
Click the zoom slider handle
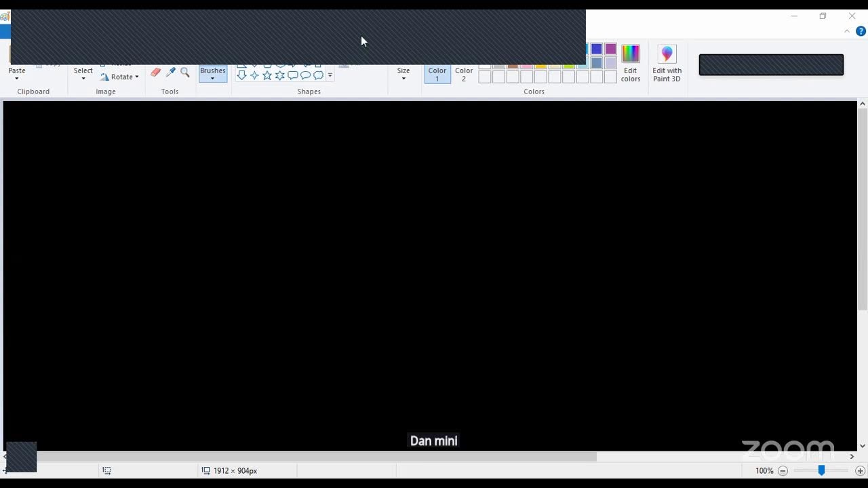tap(821, 470)
